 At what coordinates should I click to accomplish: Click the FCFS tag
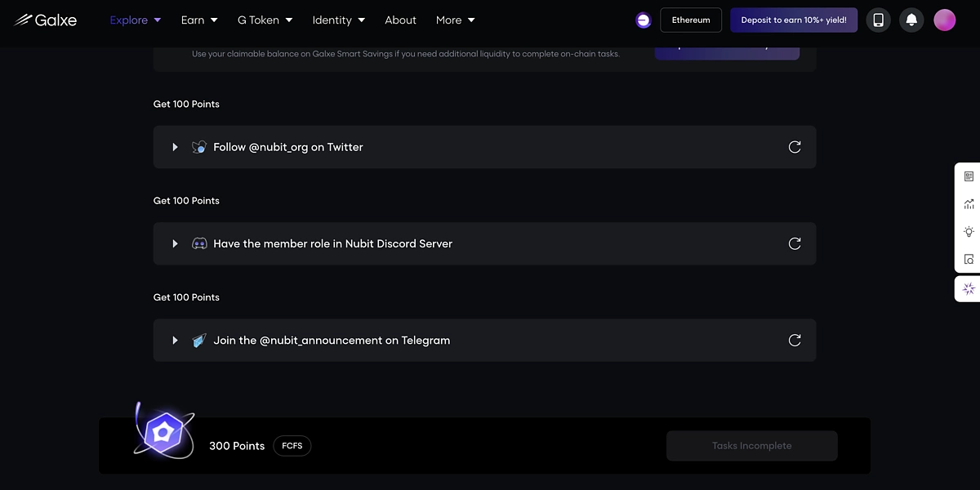[292, 446]
